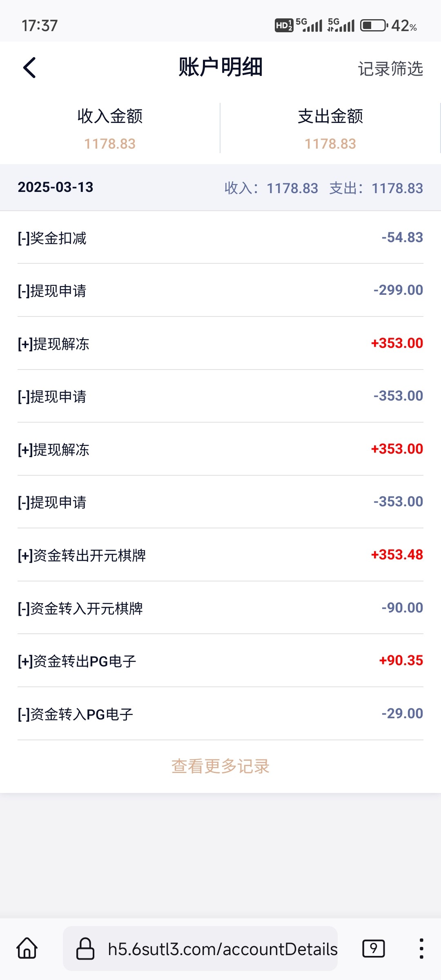Image resolution: width=441 pixels, height=980 pixels.
Task: Tap the battery indicator in status bar
Action: tap(374, 26)
